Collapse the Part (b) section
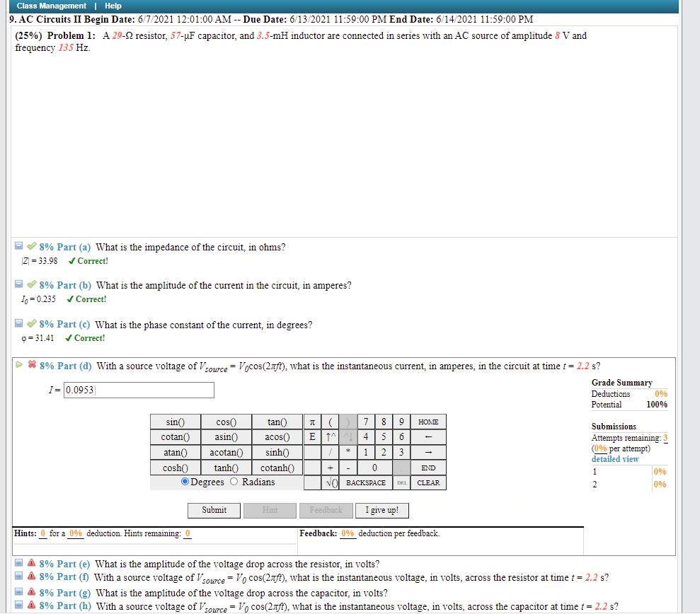This screenshot has width=700, height=614. click(18, 285)
